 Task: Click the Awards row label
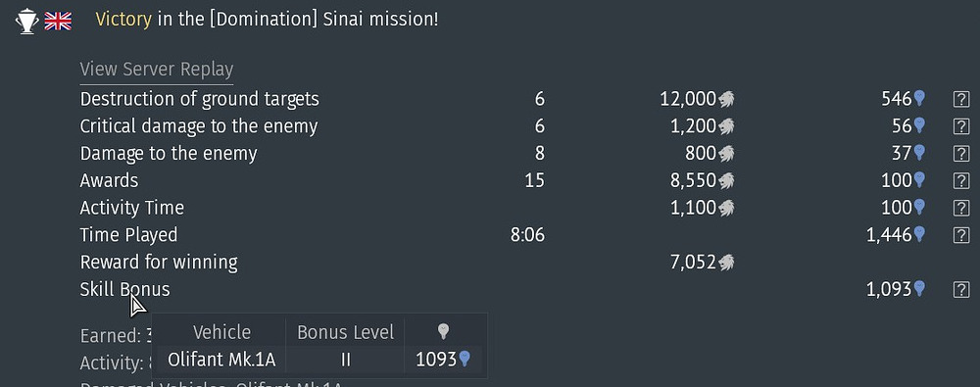click(110, 180)
